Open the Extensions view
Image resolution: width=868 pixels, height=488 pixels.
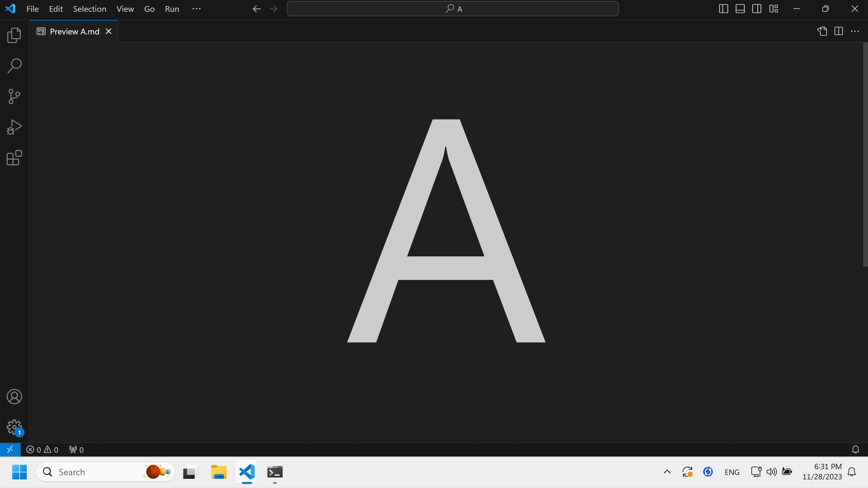point(14,158)
